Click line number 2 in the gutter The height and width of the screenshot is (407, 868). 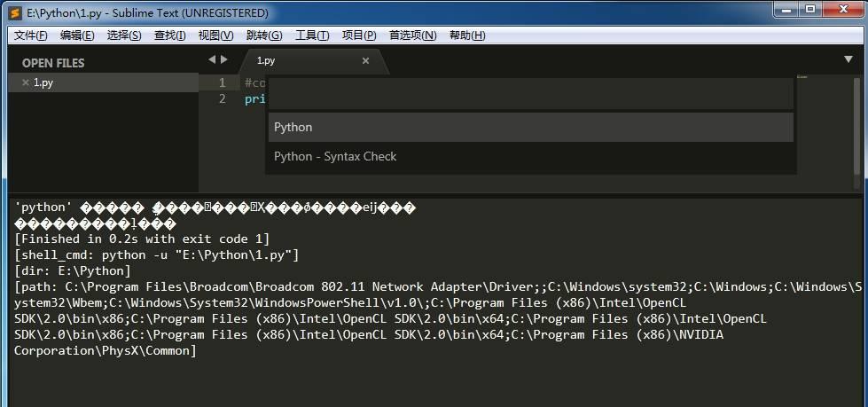[x=222, y=99]
